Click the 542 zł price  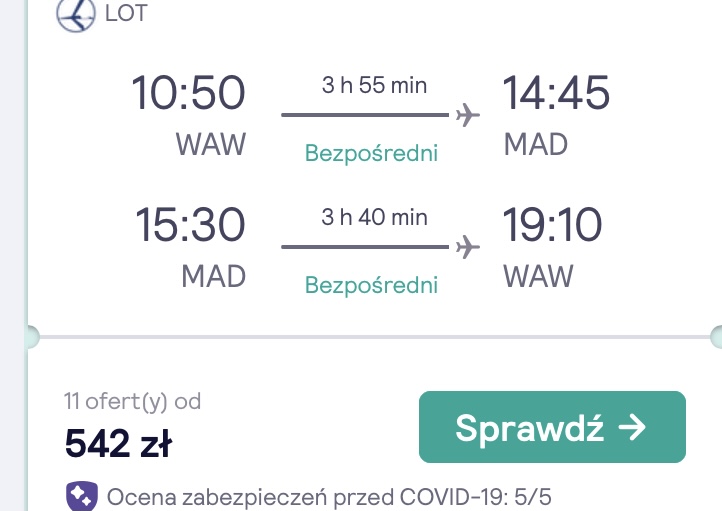118,443
